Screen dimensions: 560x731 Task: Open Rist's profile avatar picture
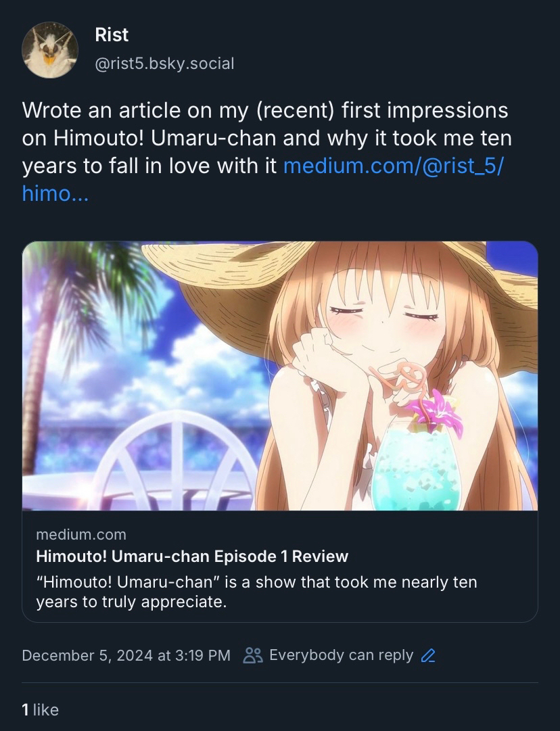pos(50,50)
